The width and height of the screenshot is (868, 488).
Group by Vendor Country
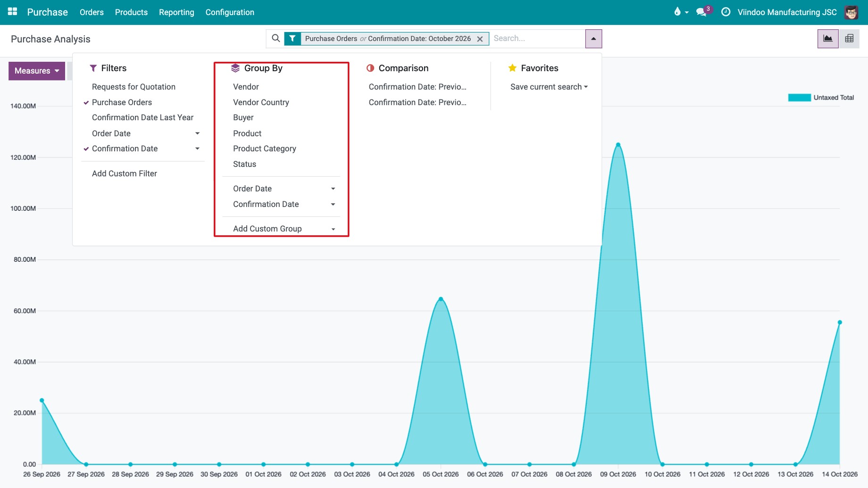coord(261,102)
